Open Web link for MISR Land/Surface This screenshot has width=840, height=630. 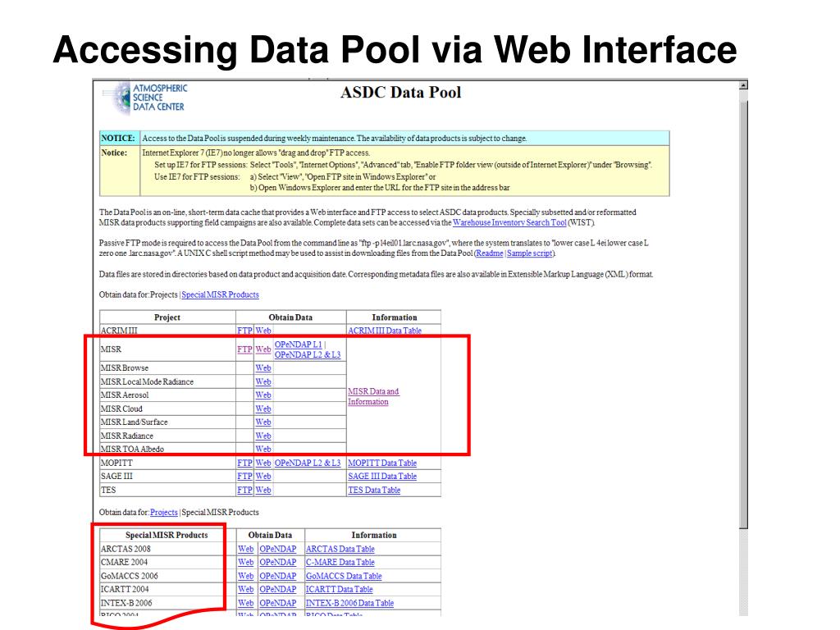click(263, 422)
